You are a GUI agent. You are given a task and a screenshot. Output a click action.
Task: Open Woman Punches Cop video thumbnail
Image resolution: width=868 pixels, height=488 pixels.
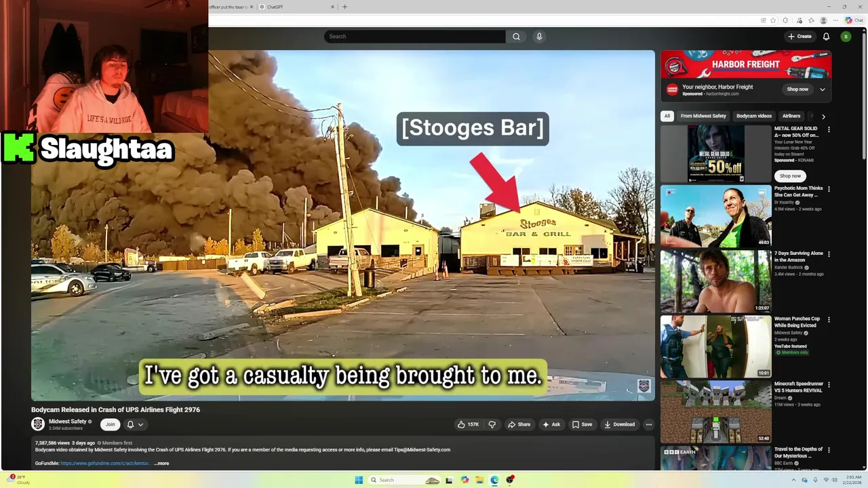716,346
